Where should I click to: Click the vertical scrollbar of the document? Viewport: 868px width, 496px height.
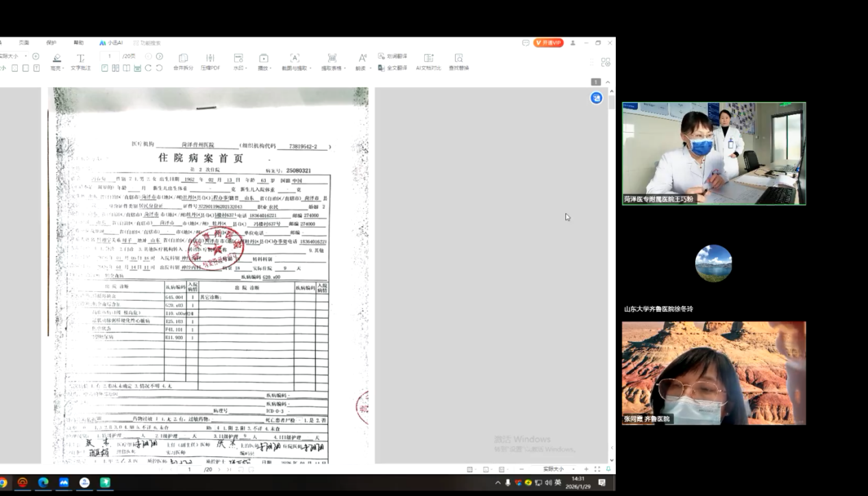click(x=612, y=274)
